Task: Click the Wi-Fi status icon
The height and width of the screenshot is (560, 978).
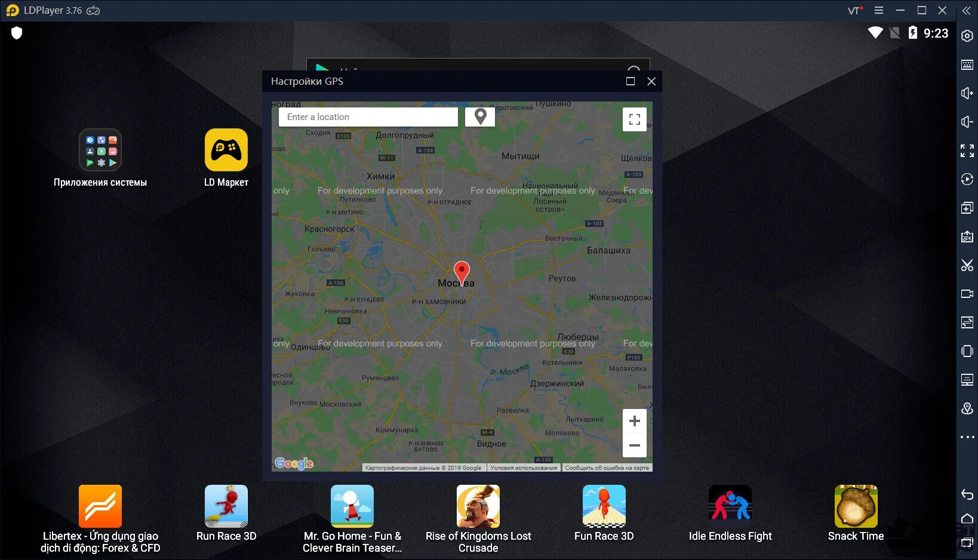Action: pyautogui.click(x=875, y=33)
